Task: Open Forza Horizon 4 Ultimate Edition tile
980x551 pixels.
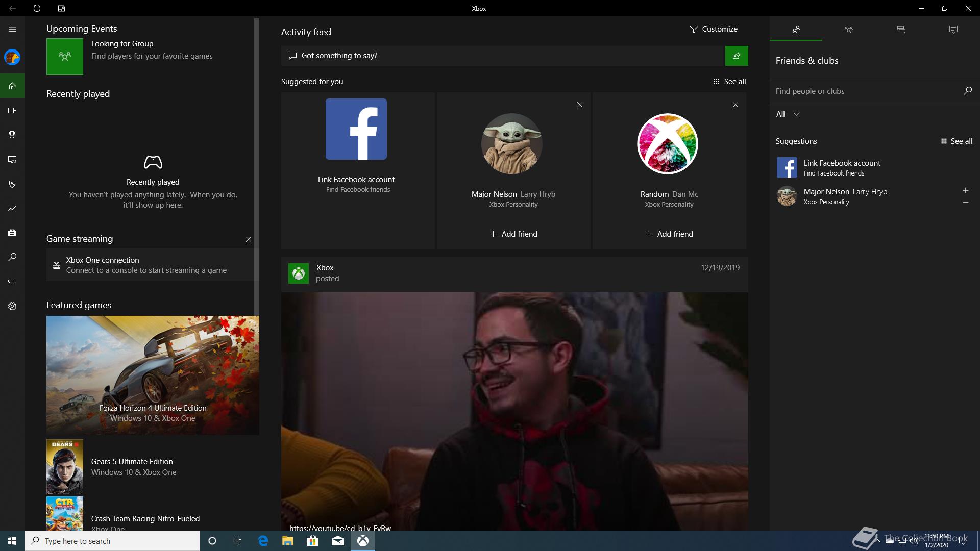Action: pos(153,375)
